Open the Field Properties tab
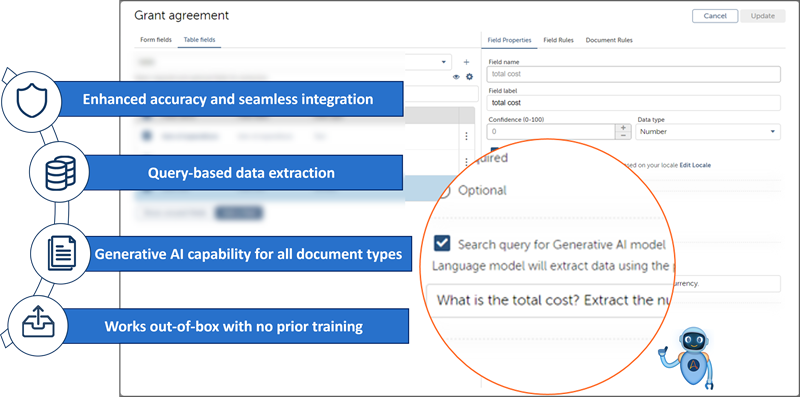 (509, 40)
